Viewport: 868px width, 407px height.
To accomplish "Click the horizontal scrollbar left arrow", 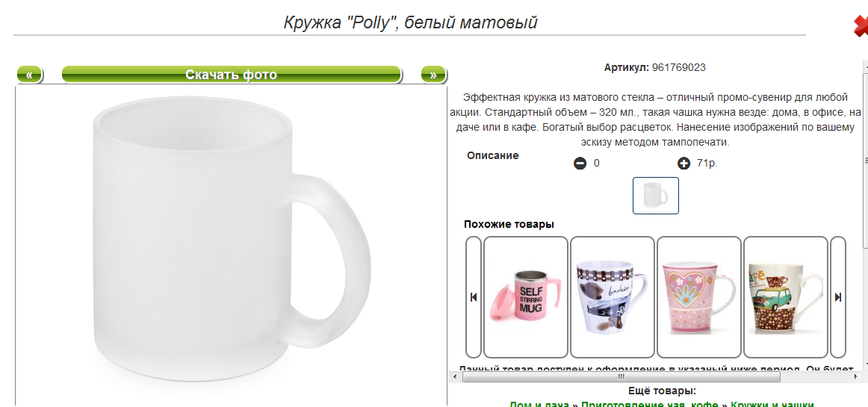I will pos(455,377).
